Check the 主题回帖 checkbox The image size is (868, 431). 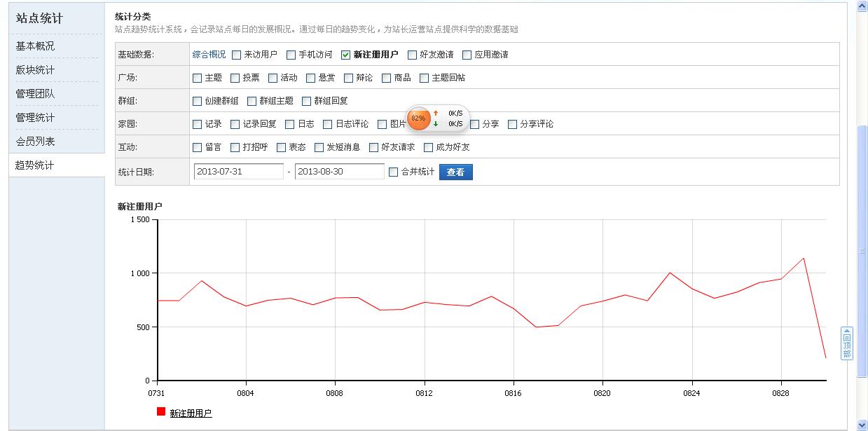click(x=425, y=78)
